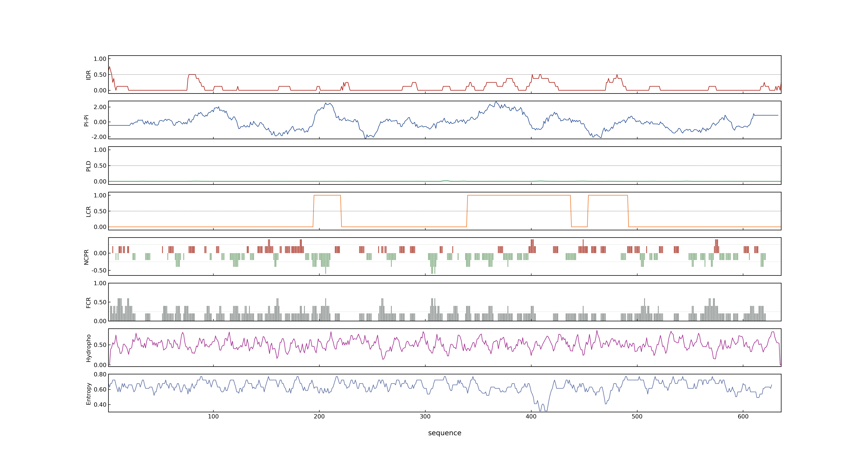The height and width of the screenshot is (463, 868).
Task: Click the 0.00 tick of PLD panel
Action: pos(100,182)
